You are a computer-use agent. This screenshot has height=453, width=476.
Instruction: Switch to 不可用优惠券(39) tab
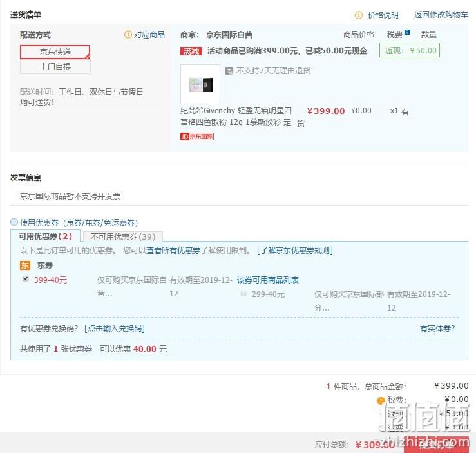[123, 236]
